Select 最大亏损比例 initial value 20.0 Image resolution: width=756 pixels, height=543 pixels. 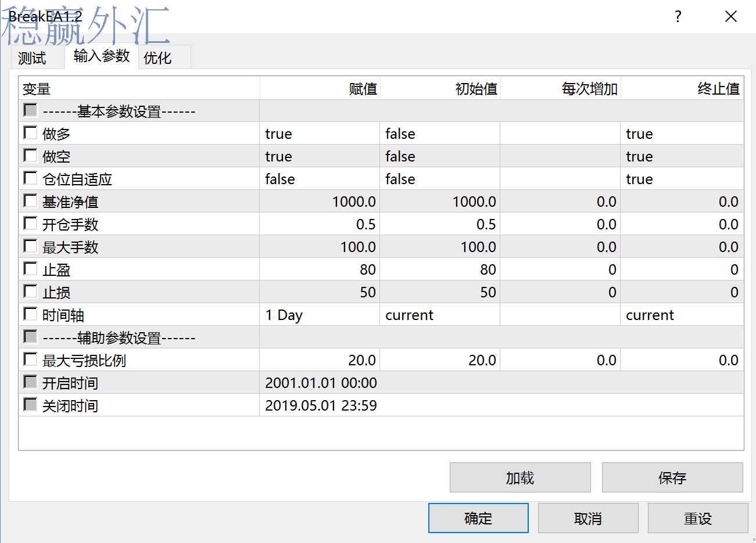point(440,360)
